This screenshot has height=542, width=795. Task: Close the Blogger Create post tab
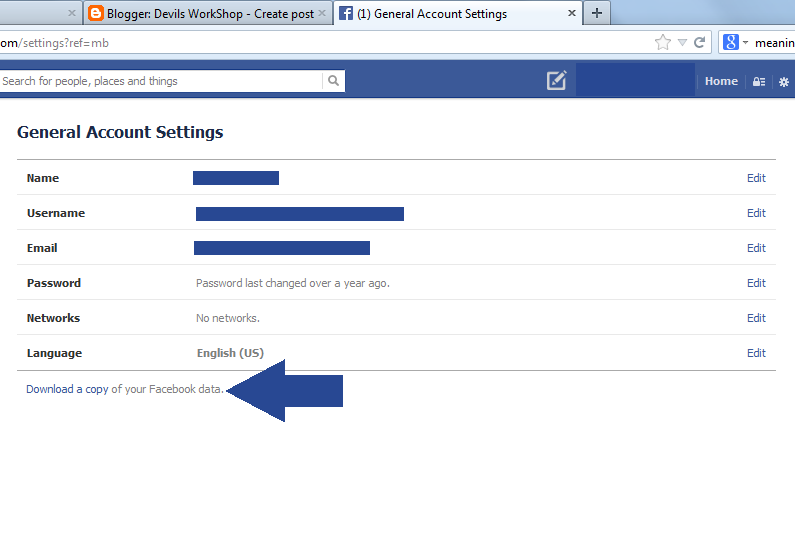322,14
